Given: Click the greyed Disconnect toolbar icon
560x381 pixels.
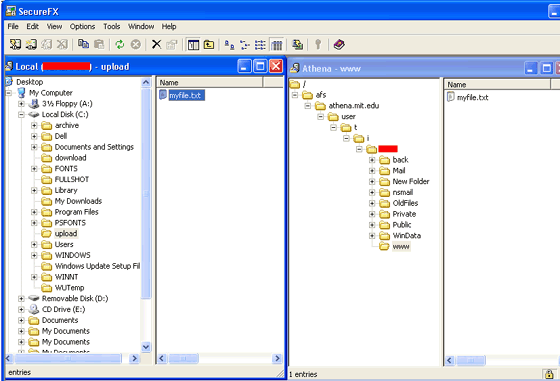Looking at the screenshot, I should tap(46, 44).
